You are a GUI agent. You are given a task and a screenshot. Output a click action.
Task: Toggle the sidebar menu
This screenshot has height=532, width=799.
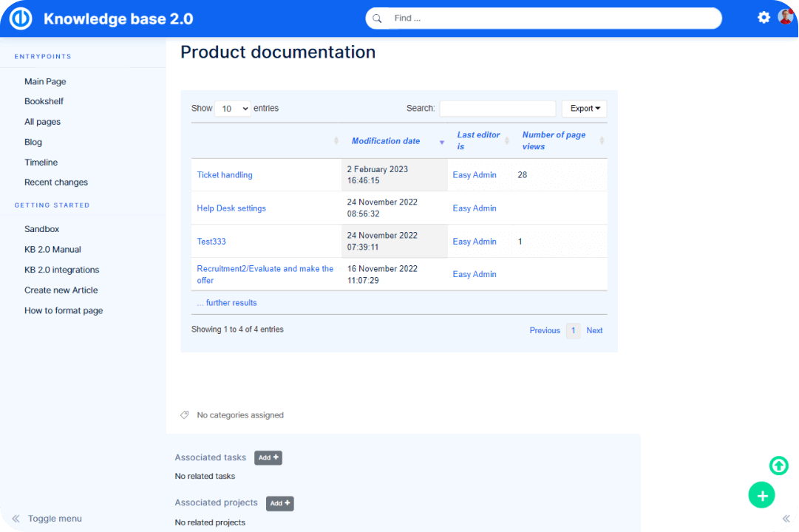click(47, 519)
